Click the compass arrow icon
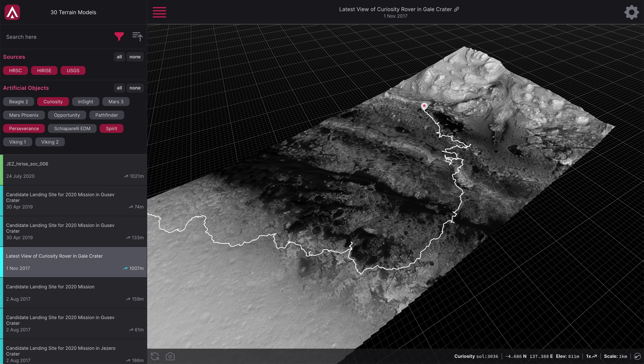Image resolution: width=644 pixels, height=364 pixels. coord(637,356)
